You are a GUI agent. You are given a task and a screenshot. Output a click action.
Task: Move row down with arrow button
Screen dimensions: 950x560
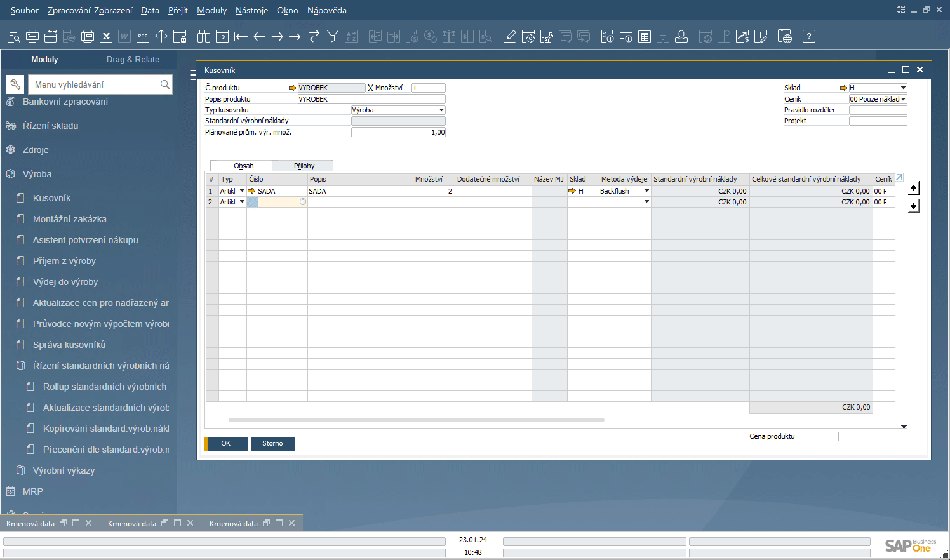(913, 206)
